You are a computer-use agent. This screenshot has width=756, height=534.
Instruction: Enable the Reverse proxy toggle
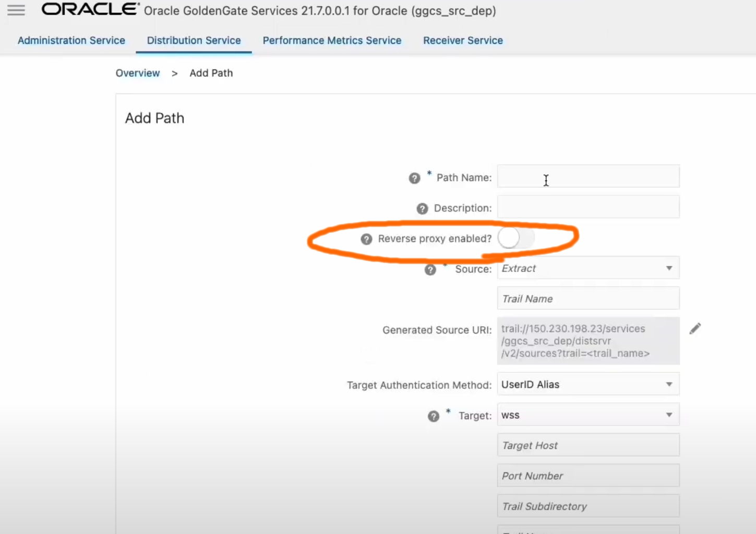[x=515, y=238]
